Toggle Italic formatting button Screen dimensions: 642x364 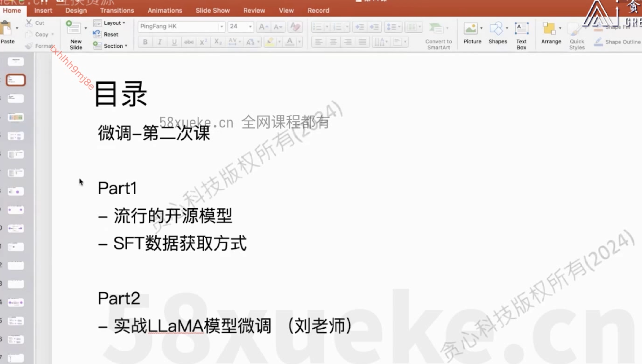tap(160, 42)
